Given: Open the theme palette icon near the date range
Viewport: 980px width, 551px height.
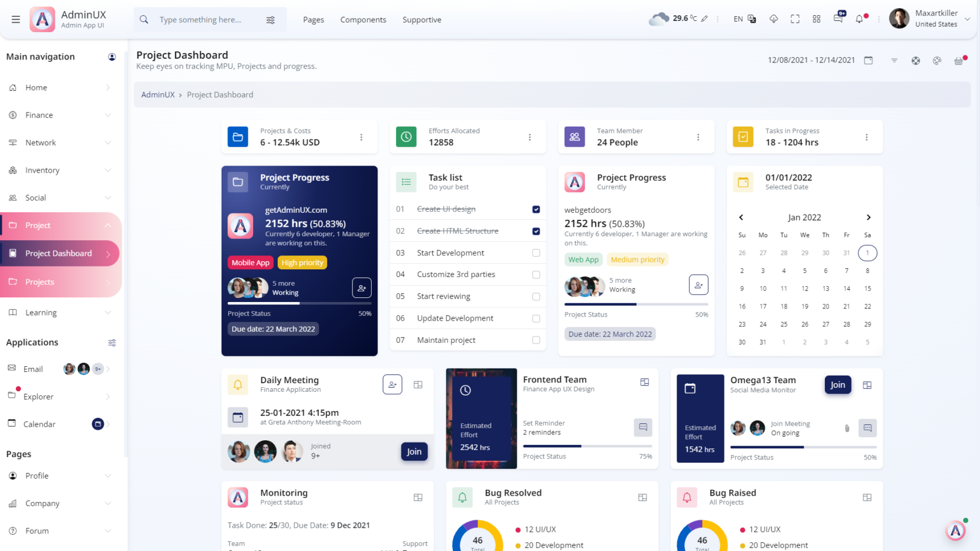Looking at the screenshot, I should [937, 60].
